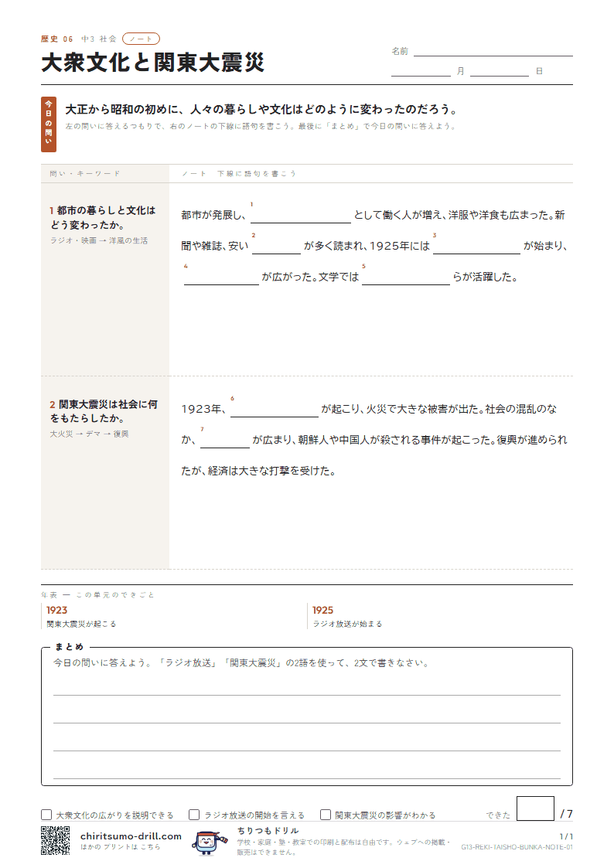Click timeline year 1923
Viewport: 614px width, 868px height.
[x=57, y=610]
